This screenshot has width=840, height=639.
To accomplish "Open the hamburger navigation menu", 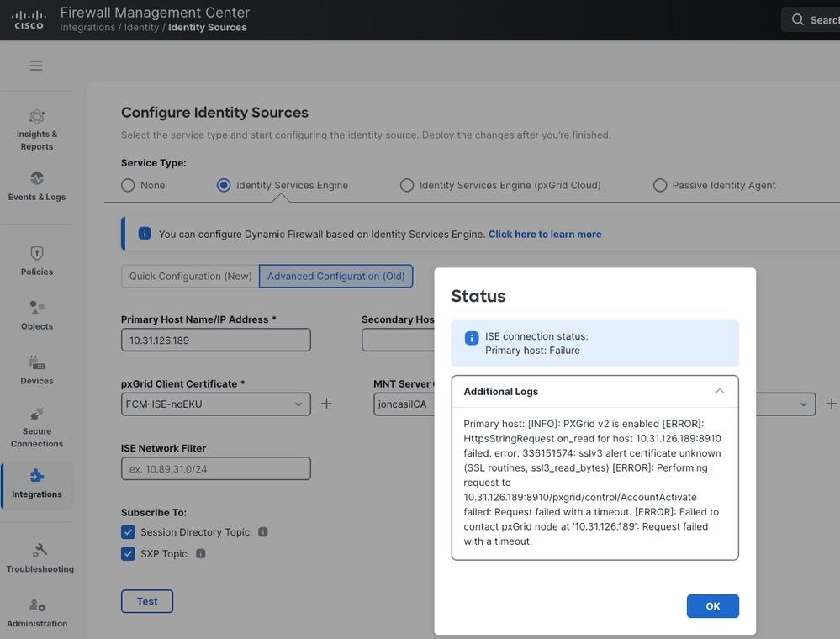I will (36, 66).
